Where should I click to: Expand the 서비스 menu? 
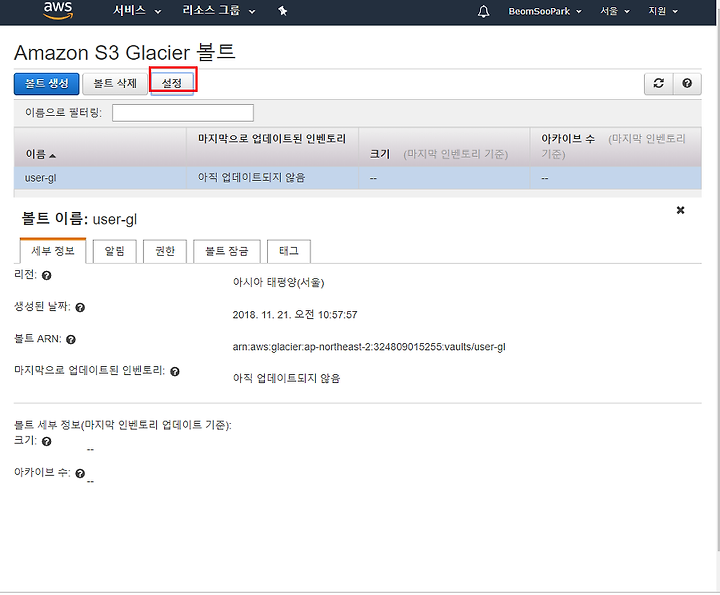click(137, 11)
